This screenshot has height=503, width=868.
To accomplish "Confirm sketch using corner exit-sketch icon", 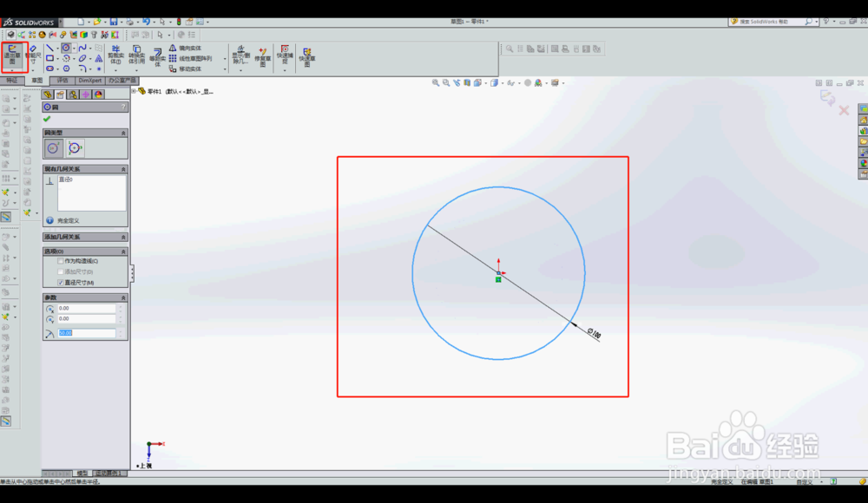I will (x=827, y=98).
